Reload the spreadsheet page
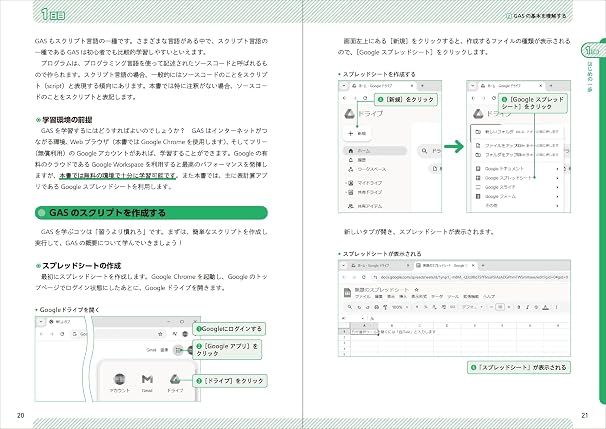Viewport: 606px width, 429px height. click(x=363, y=277)
